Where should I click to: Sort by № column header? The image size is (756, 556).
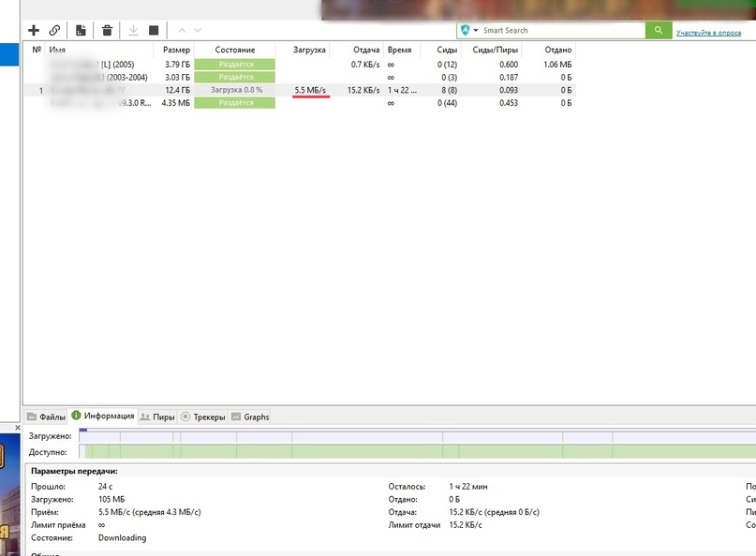(x=37, y=50)
